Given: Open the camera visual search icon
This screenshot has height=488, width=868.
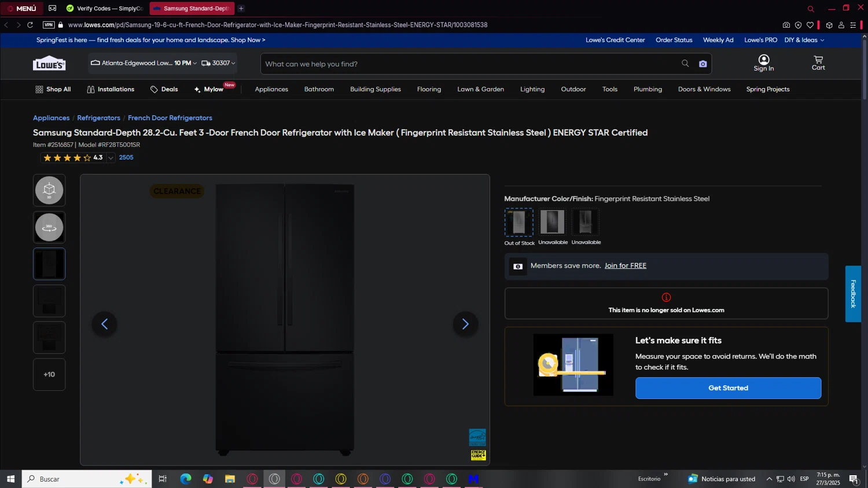Looking at the screenshot, I should click(x=703, y=64).
